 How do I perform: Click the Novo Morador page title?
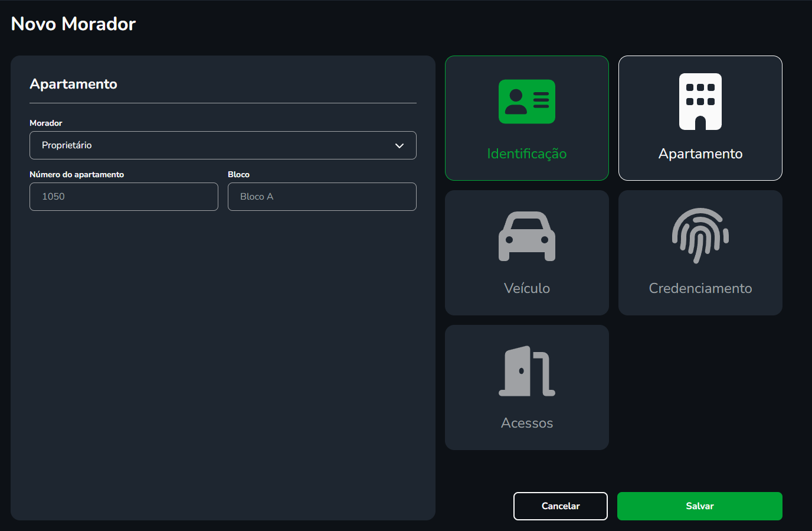click(x=74, y=24)
